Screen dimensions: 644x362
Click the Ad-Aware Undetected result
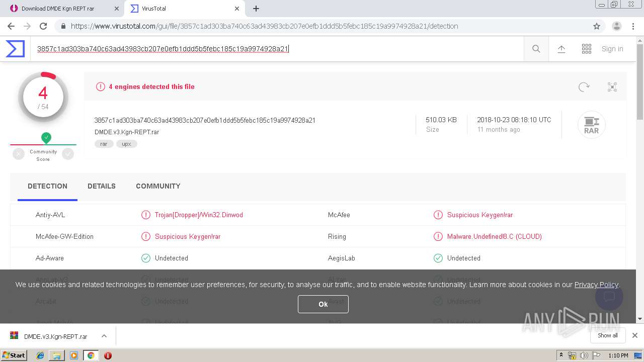point(172,258)
